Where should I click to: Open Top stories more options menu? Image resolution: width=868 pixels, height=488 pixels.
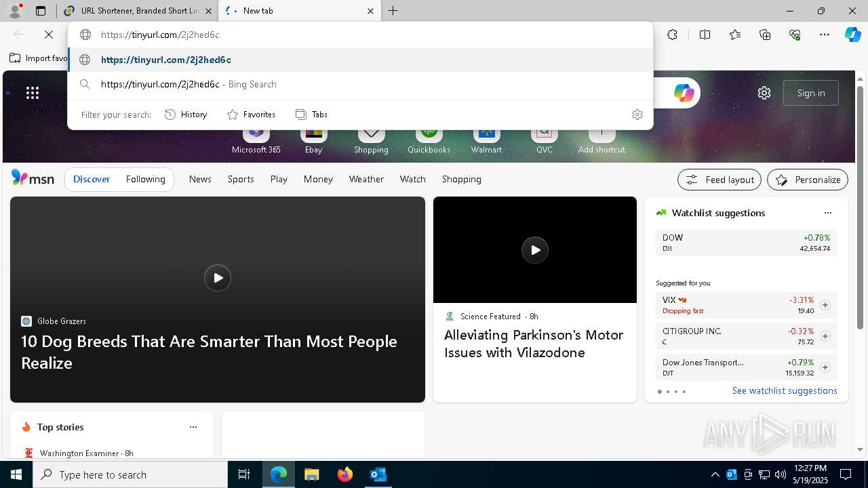193,427
